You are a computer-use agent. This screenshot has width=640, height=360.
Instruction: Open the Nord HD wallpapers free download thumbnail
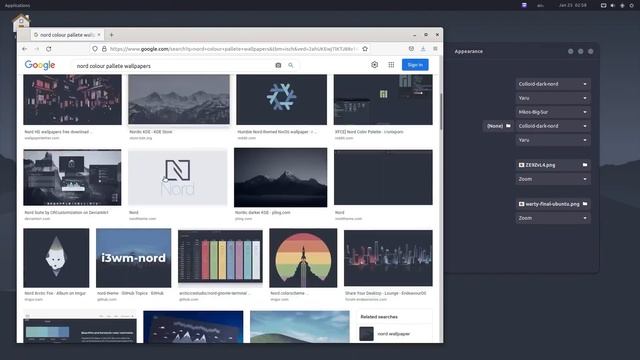tap(72, 100)
